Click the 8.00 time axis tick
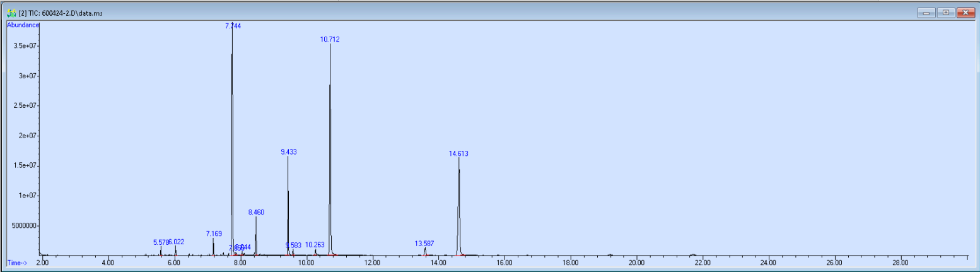 click(x=240, y=262)
